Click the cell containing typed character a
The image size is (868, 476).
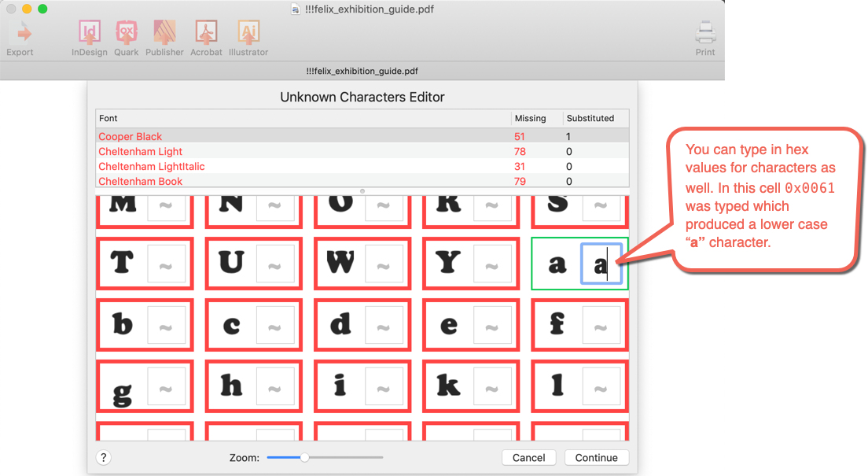(602, 264)
